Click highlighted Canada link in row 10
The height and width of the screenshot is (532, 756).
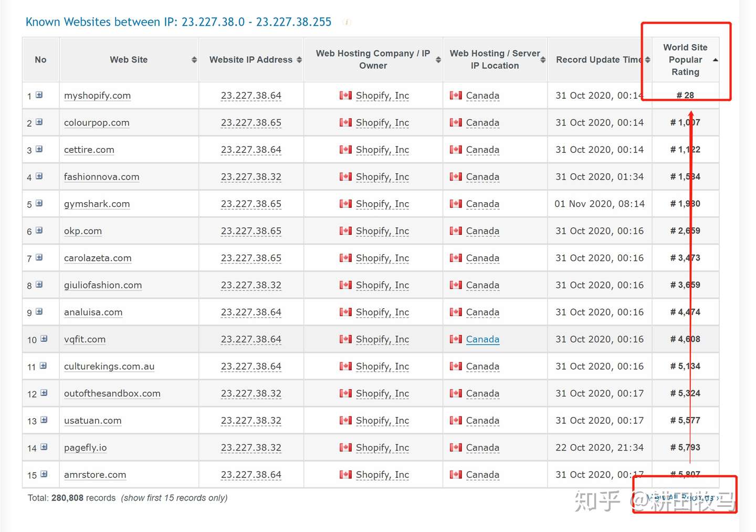(482, 339)
